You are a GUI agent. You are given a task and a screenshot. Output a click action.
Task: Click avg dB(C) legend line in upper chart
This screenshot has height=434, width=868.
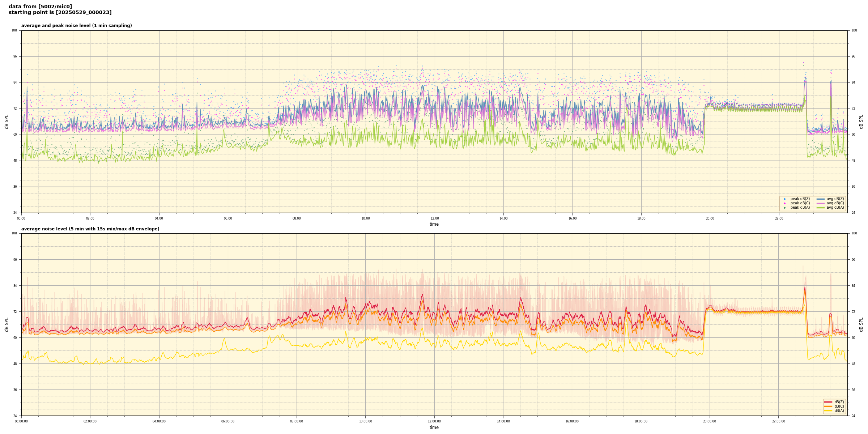coord(821,203)
